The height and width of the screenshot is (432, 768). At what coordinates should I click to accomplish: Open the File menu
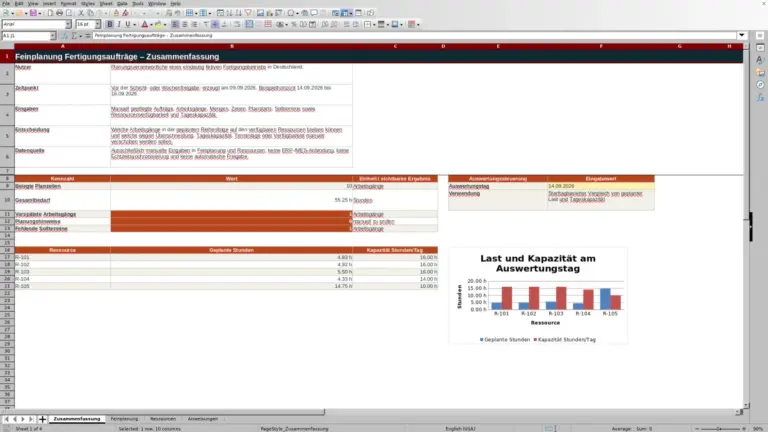[x=6, y=3]
